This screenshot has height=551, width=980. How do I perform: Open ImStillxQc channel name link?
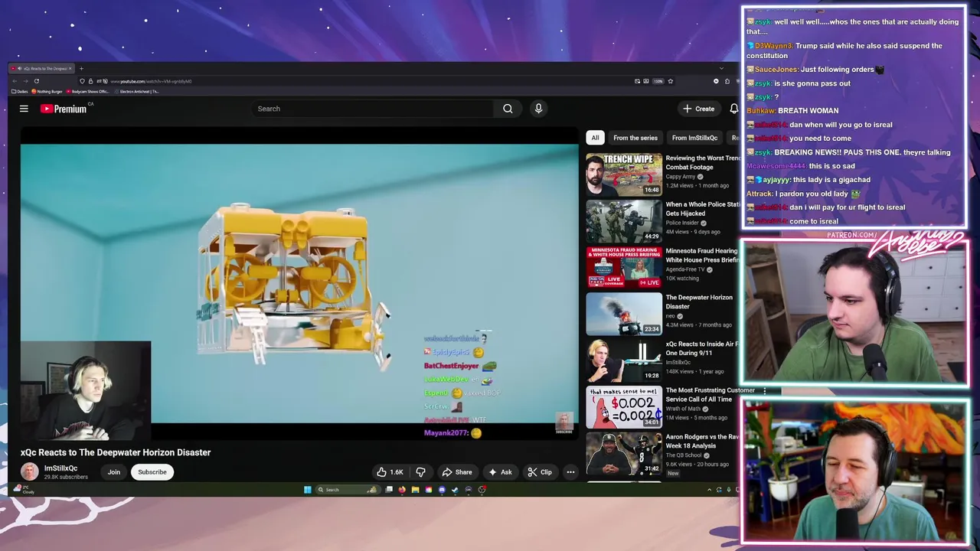point(60,468)
